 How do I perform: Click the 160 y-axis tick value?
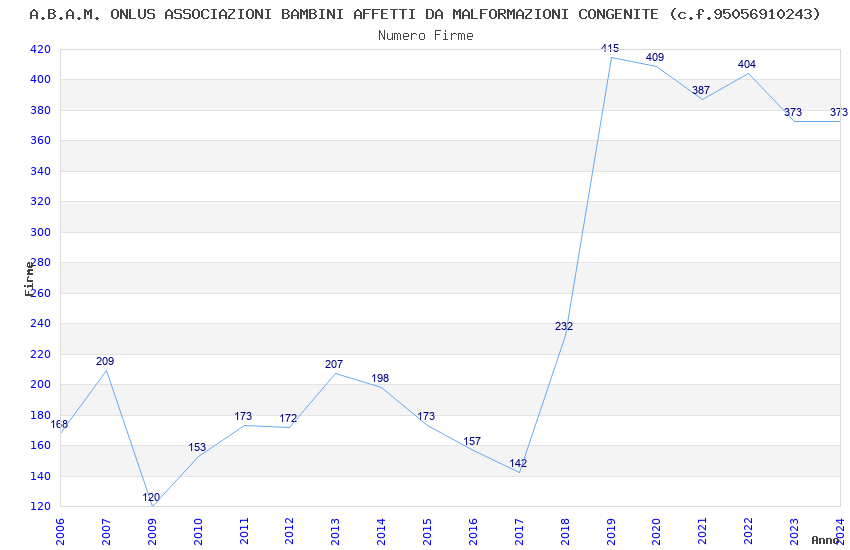pyautogui.click(x=41, y=445)
